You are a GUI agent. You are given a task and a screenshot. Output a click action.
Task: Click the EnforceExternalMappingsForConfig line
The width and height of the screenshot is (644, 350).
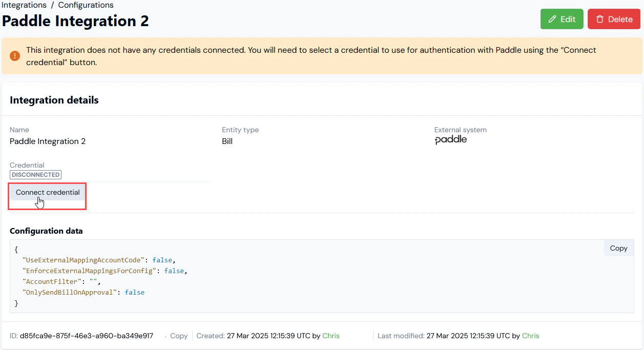pyautogui.click(x=105, y=271)
